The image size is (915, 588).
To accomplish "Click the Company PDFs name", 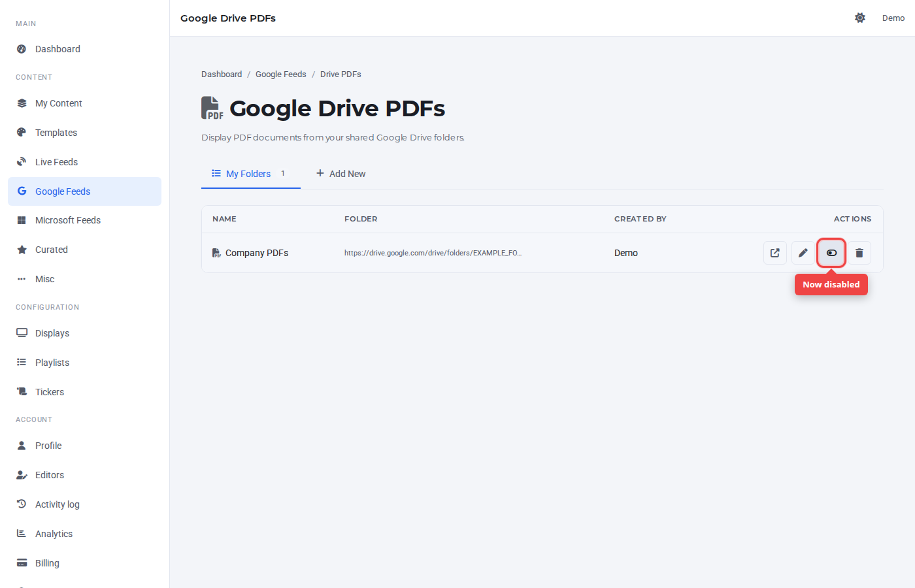I will [x=257, y=253].
